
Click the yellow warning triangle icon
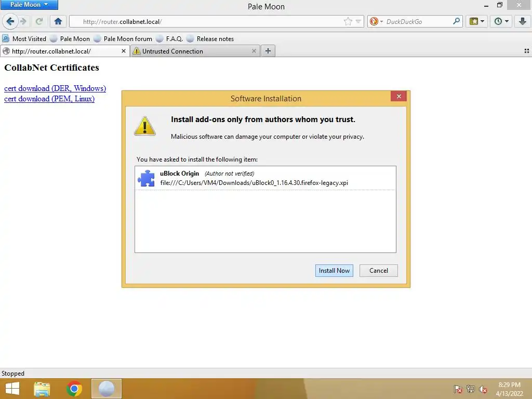(145, 126)
